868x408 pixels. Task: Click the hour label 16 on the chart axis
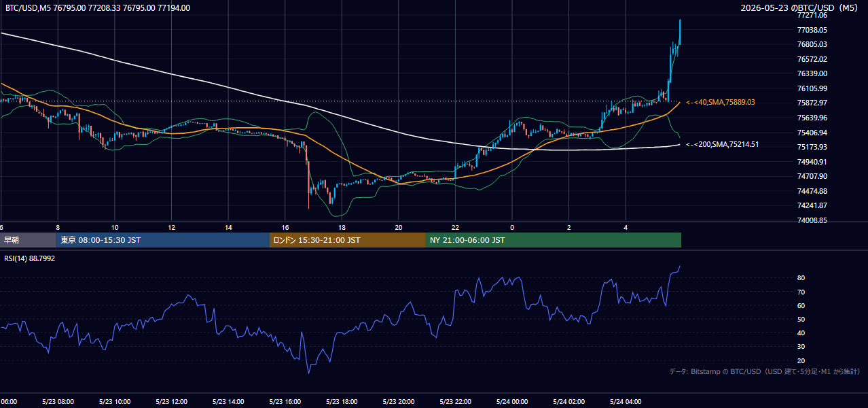click(285, 227)
